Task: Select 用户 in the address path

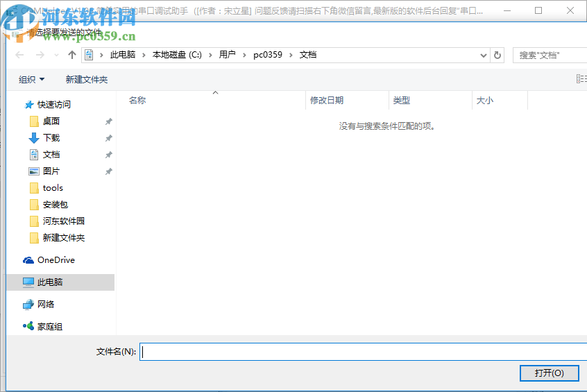Action: pyautogui.click(x=228, y=55)
